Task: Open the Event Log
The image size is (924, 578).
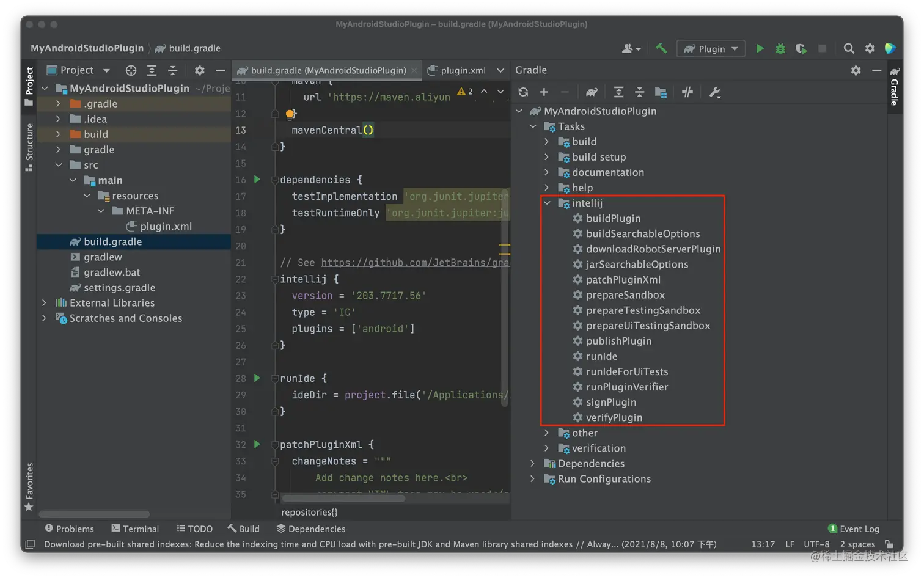Action: click(x=854, y=529)
